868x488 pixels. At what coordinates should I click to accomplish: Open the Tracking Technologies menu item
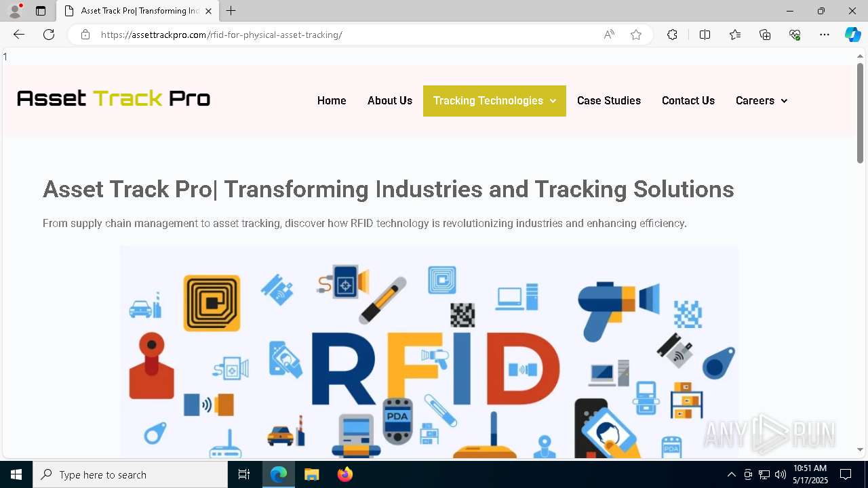point(494,100)
